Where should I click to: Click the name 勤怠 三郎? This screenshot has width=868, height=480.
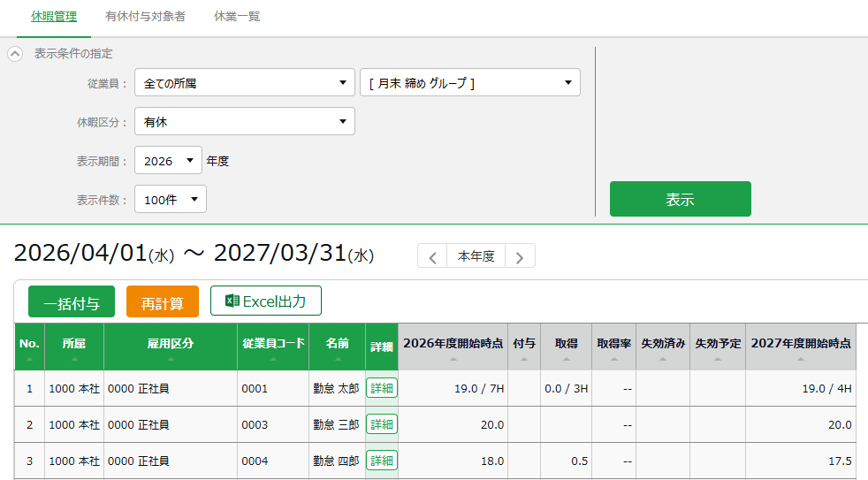pos(336,424)
